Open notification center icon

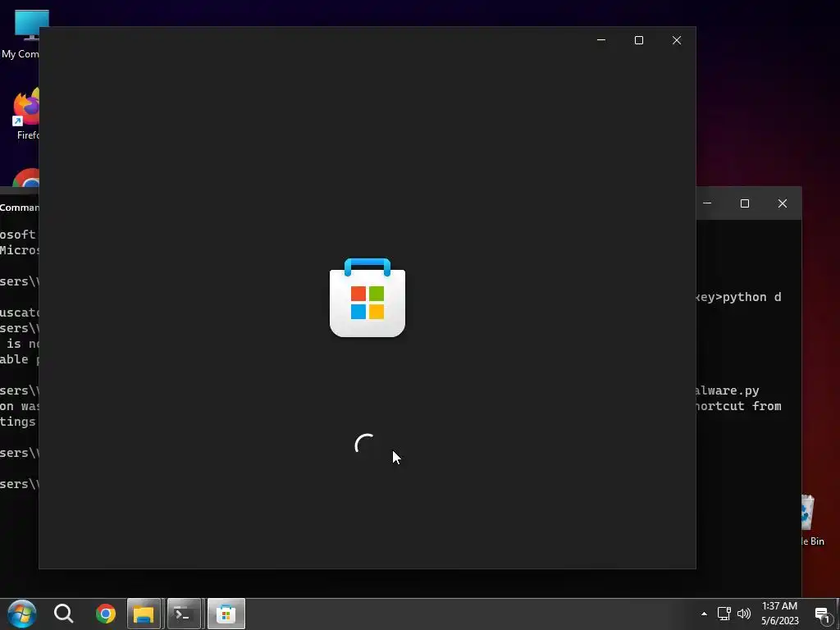(x=822, y=614)
